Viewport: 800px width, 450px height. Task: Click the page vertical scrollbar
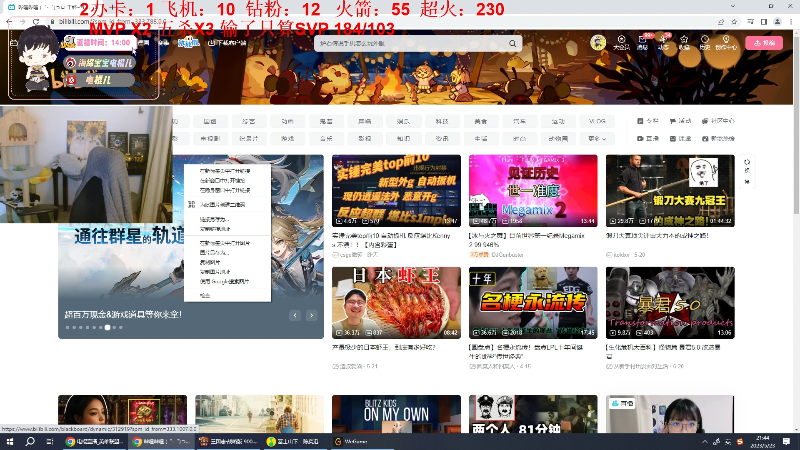[x=796, y=230]
